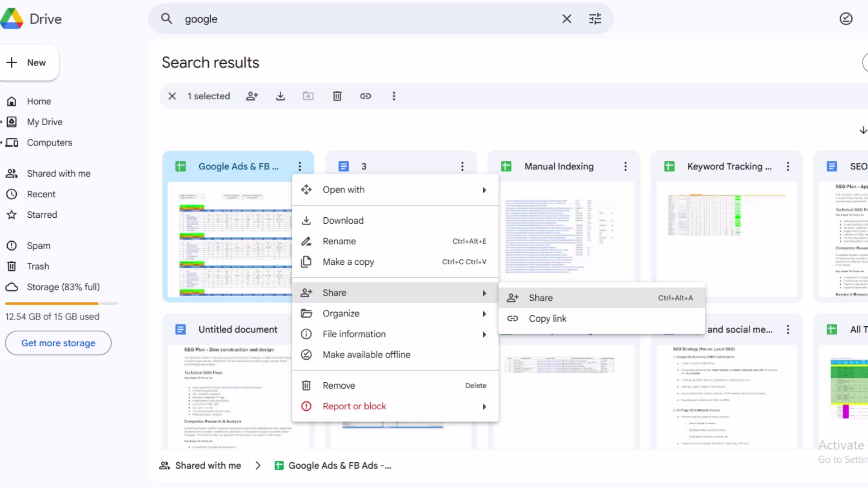Click the storage usage progress bar
Screen dimensions: 868x488
tap(61, 304)
